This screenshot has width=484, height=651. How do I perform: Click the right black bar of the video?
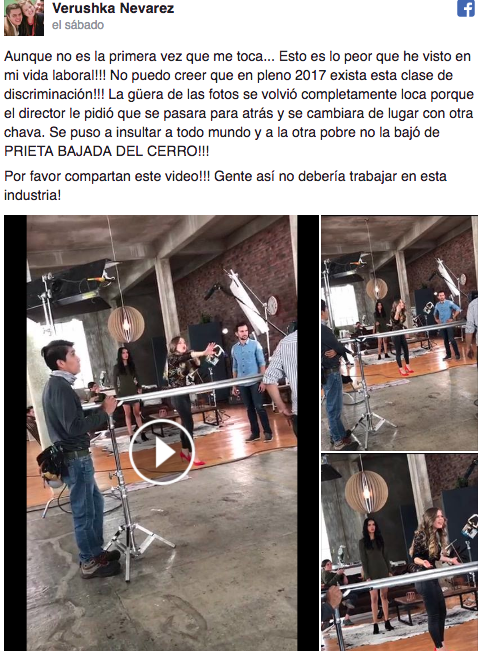coord(308,433)
